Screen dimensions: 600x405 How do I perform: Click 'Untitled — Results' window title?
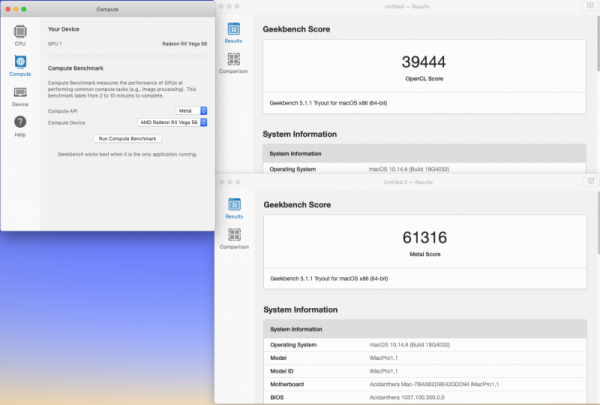click(x=407, y=7)
